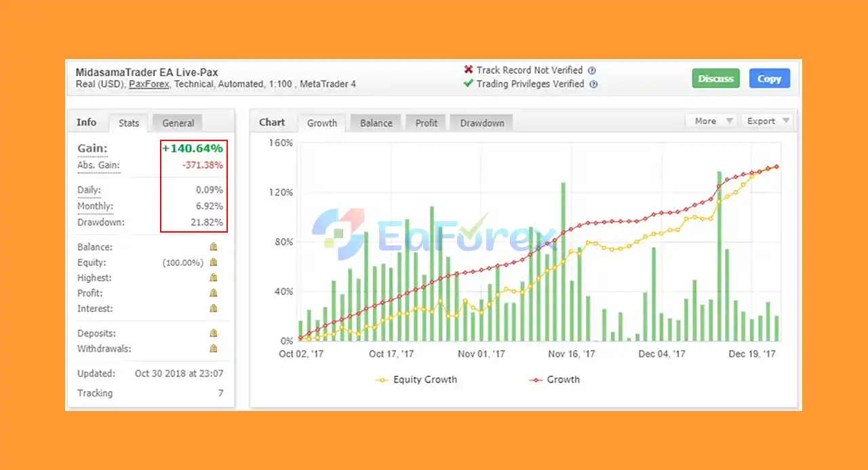
Task: Toggle the Equity Growth legend series
Action: [x=416, y=380]
